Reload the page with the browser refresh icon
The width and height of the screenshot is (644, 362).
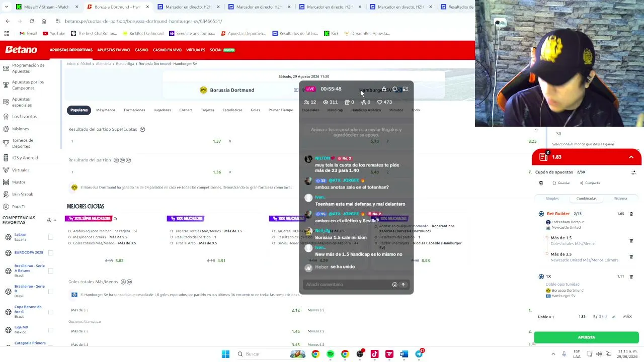tap(32, 21)
